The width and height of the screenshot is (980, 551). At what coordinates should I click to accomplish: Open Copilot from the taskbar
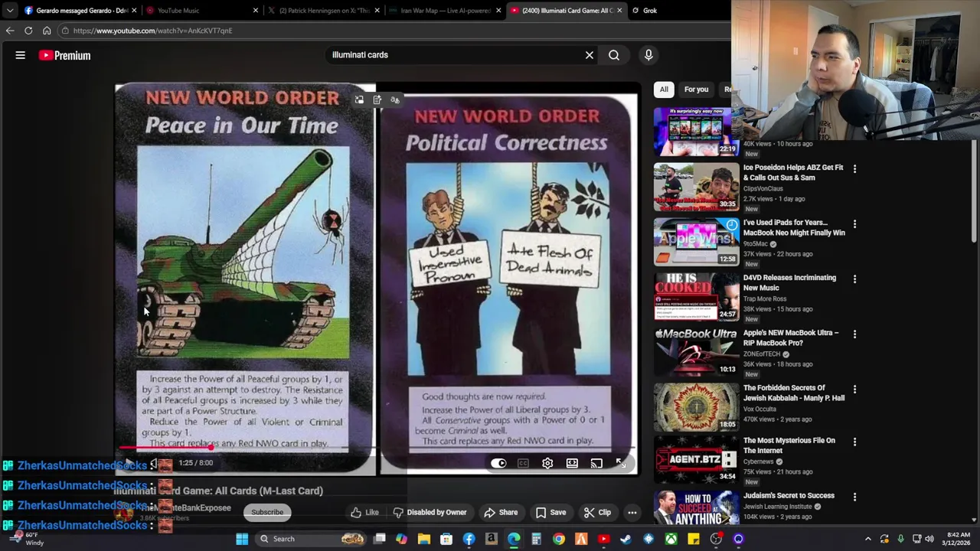point(402,539)
